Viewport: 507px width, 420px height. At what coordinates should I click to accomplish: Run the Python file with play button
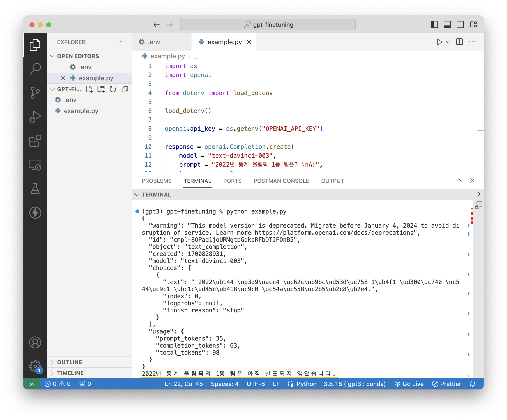point(439,42)
